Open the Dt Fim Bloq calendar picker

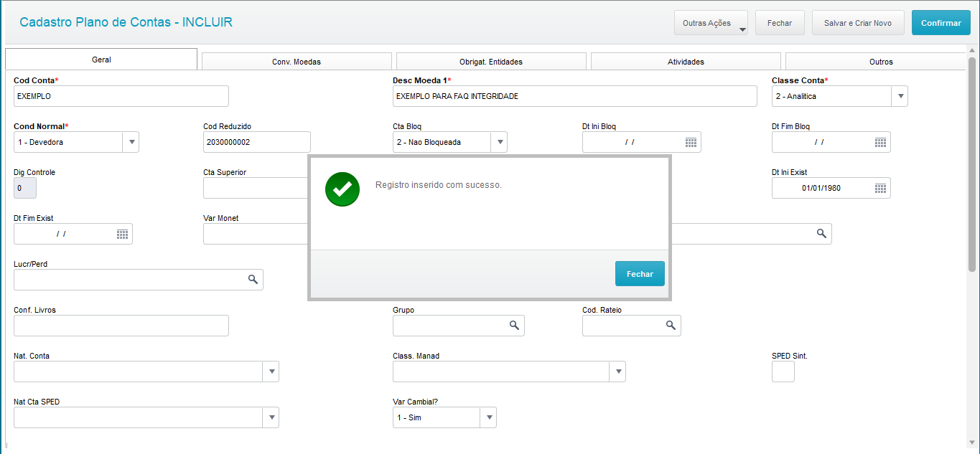pyautogui.click(x=880, y=142)
